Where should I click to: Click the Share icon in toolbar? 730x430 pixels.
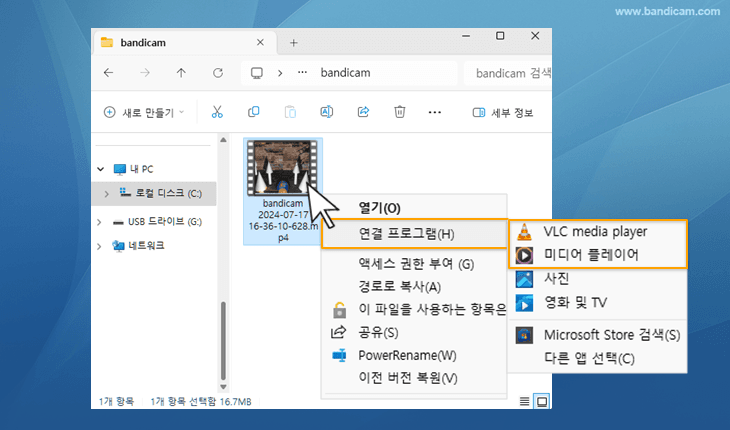(x=363, y=112)
